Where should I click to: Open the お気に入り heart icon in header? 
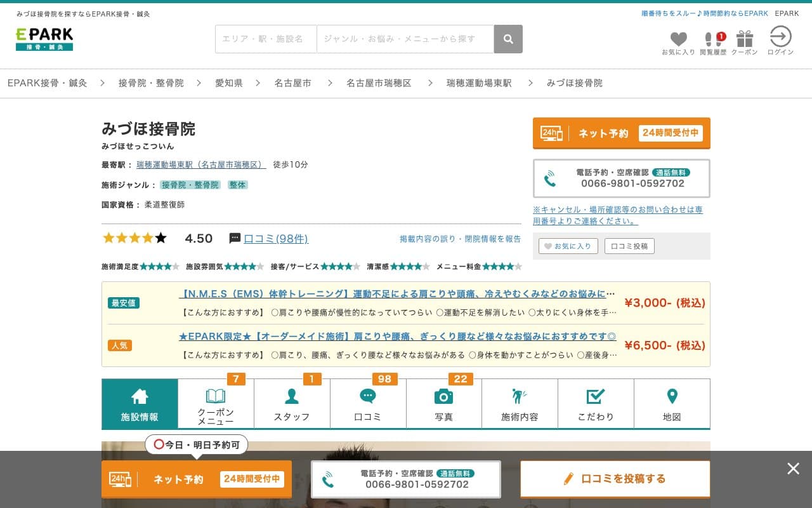678,39
